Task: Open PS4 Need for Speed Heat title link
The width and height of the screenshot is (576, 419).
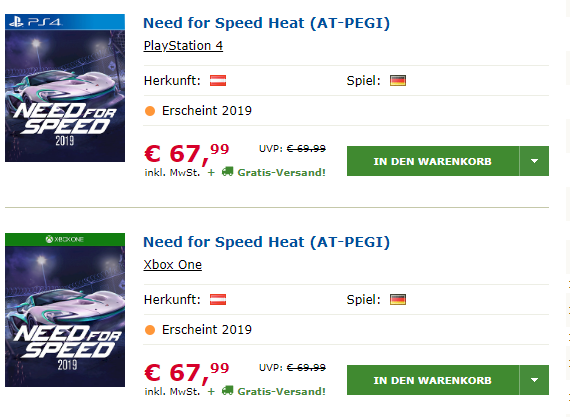Action: [x=266, y=23]
